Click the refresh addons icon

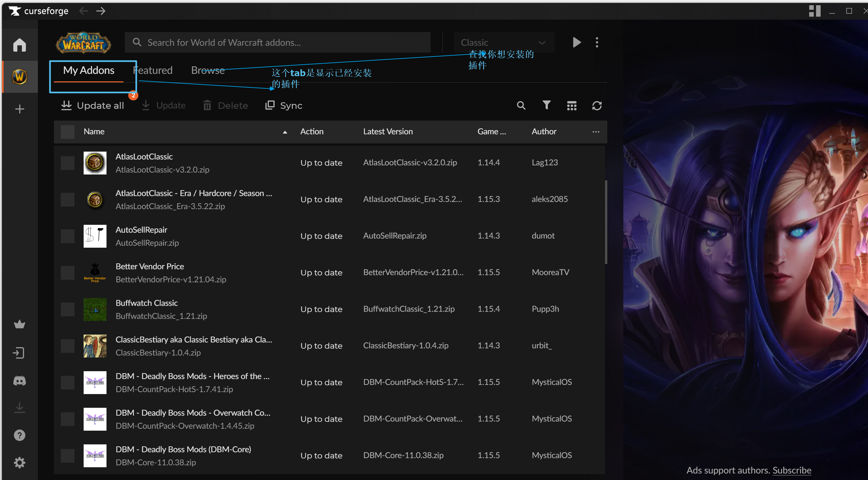pyautogui.click(x=597, y=106)
